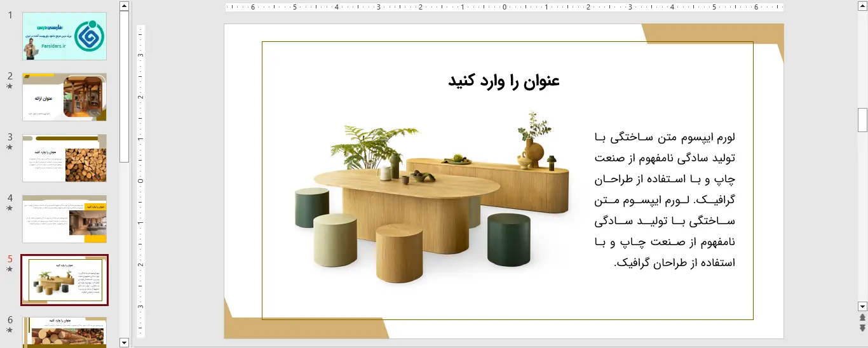The width and height of the screenshot is (868, 348).
Task: Click the main editor scroll-up arrow
Action: 862,5
